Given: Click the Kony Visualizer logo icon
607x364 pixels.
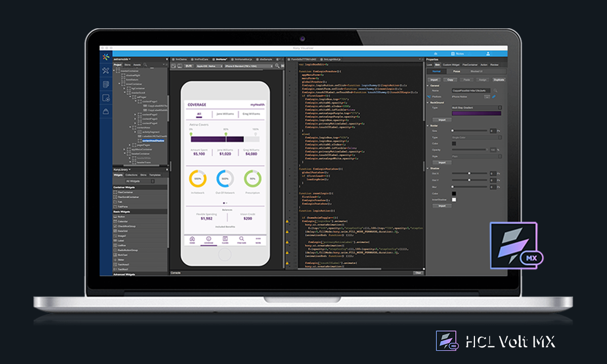Looking at the screenshot, I should pyautogui.click(x=106, y=57).
